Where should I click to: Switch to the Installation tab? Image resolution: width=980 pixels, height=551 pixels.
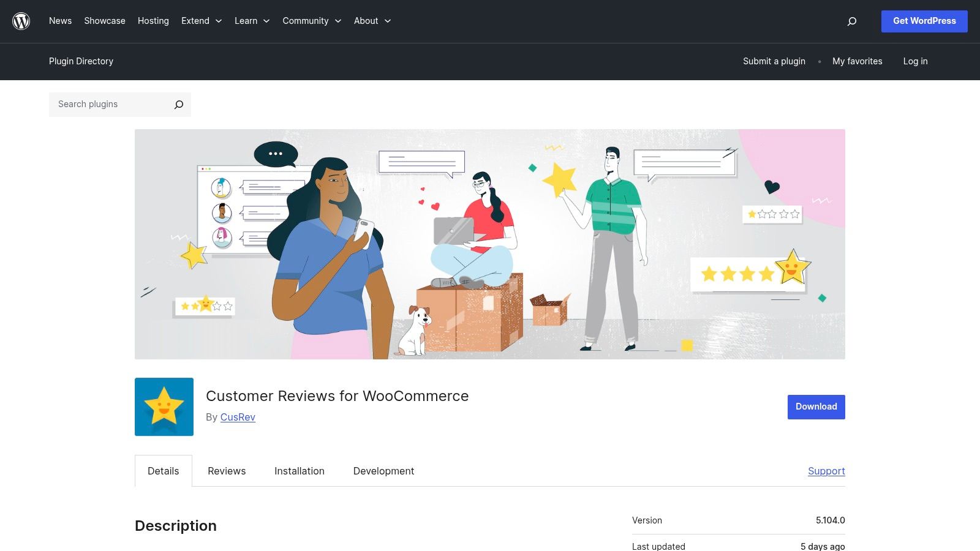(x=300, y=471)
